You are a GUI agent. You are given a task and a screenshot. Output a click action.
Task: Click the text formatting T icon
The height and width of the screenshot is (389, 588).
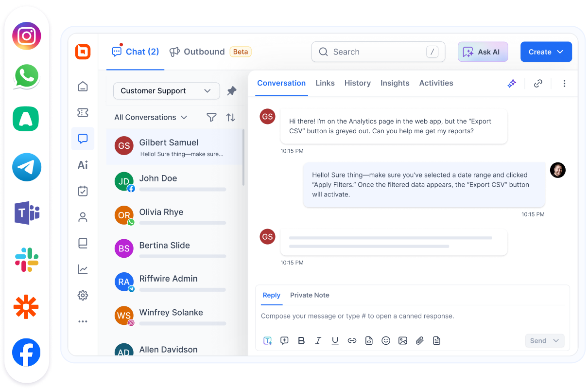coord(267,341)
